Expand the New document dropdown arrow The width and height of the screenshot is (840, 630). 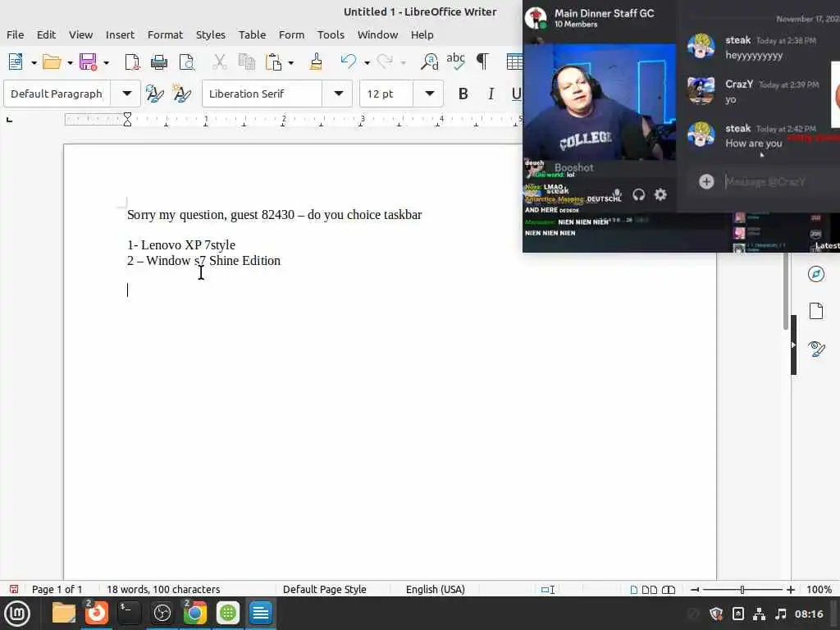tap(34, 62)
